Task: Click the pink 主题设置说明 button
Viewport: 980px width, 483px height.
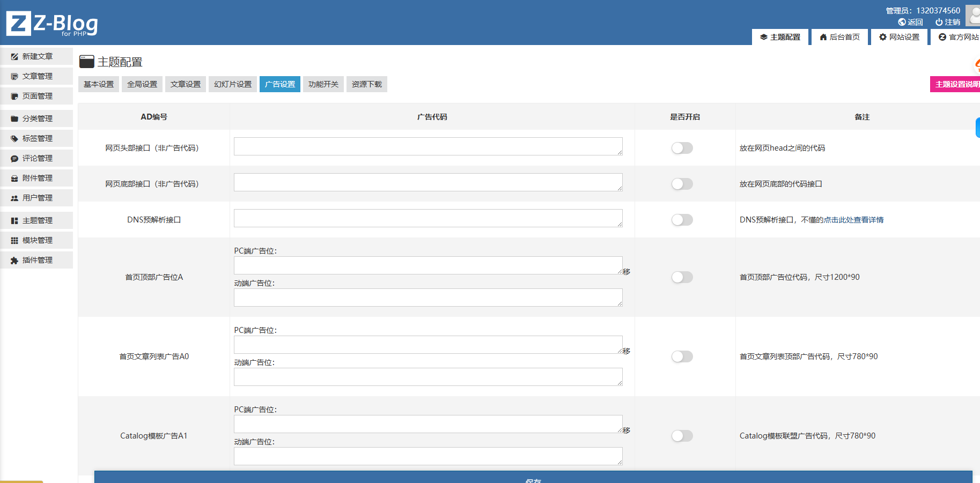Action: [x=956, y=84]
